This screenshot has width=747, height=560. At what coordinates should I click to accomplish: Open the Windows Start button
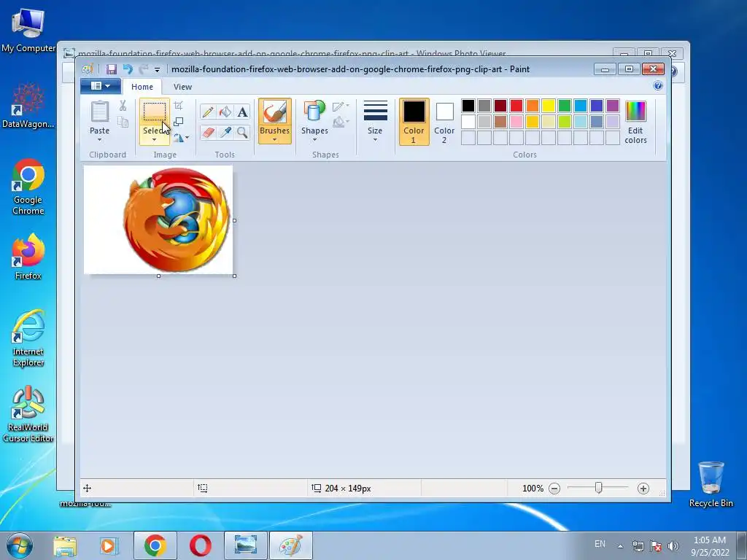coord(20,545)
